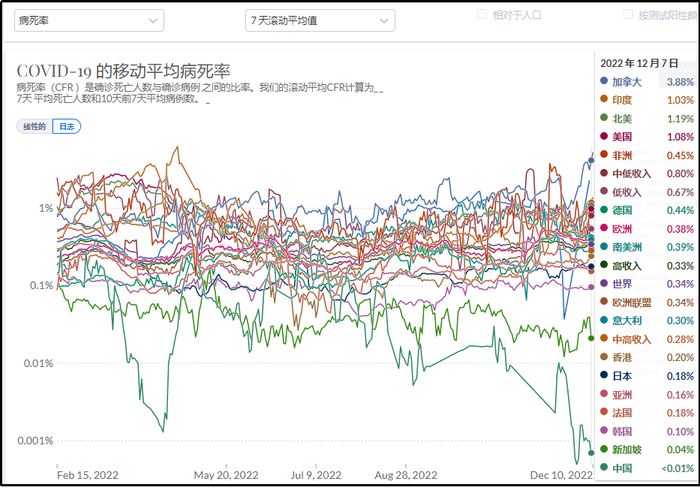Select the 中国 legend label
Screen dimensions: 700x488
tap(622, 468)
